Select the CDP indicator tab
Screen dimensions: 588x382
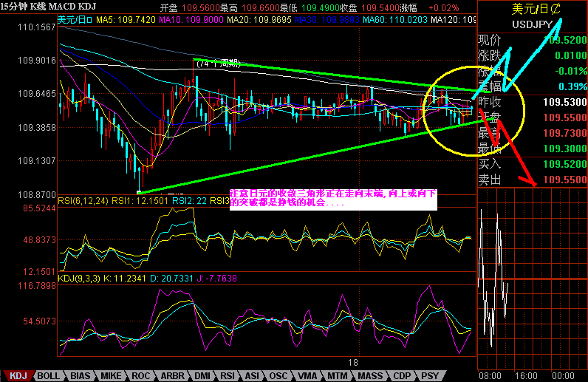coord(401,375)
